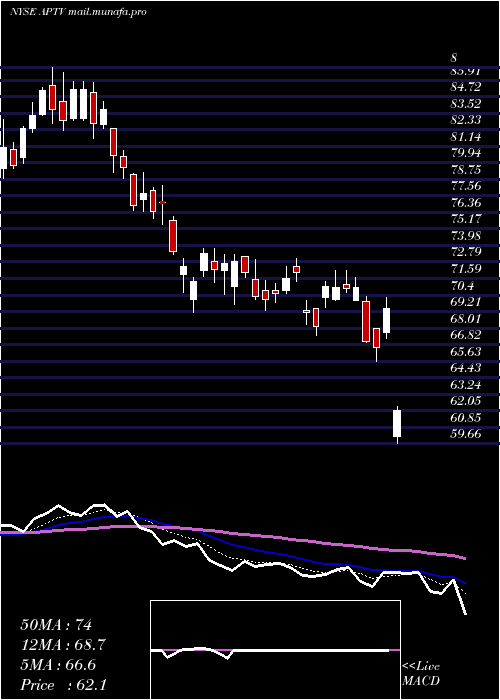Click the 83.52 price axis label

(x=466, y=104)
